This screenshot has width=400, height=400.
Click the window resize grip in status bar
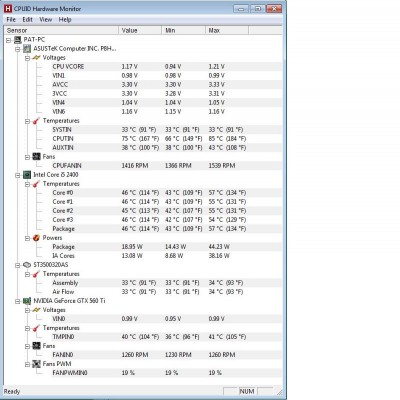[x=279, y=392]
